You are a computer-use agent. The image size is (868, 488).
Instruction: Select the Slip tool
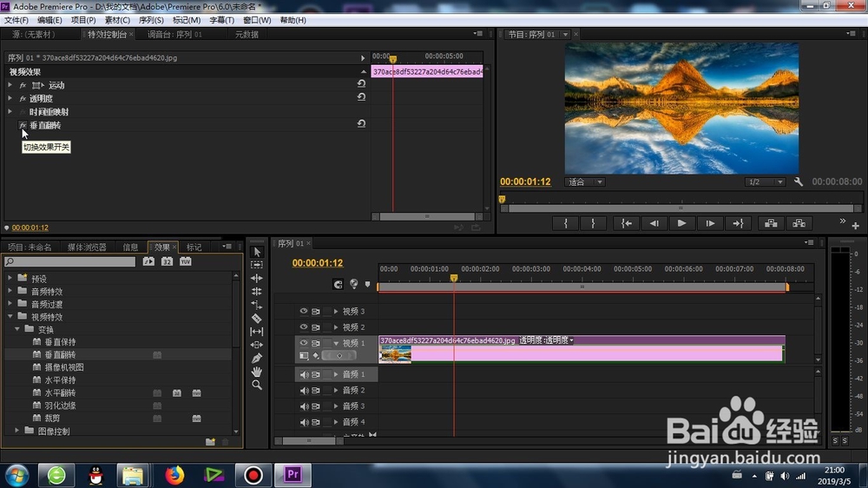(257, 331)
